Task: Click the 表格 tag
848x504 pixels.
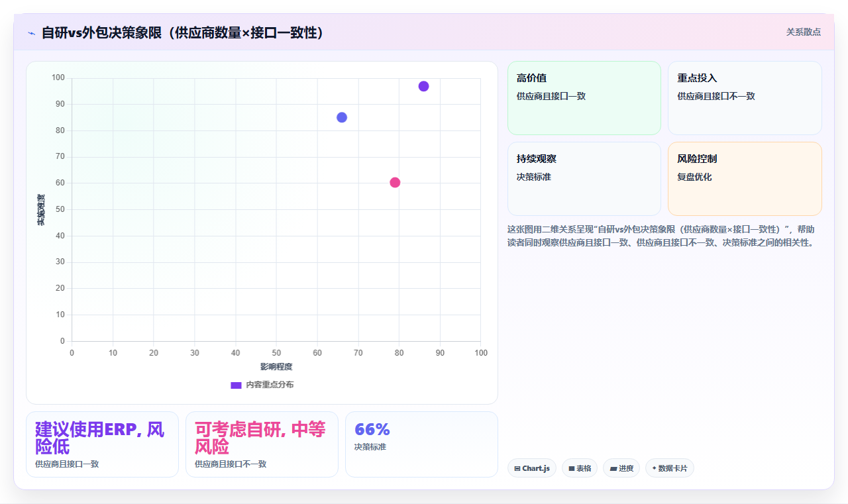Action: (x=580, y=468)
